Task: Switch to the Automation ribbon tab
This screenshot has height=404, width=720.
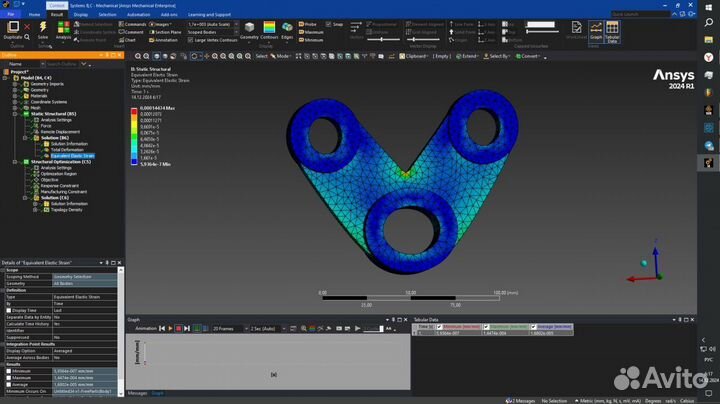Action: pyautogui.click(x=138, y=15)
